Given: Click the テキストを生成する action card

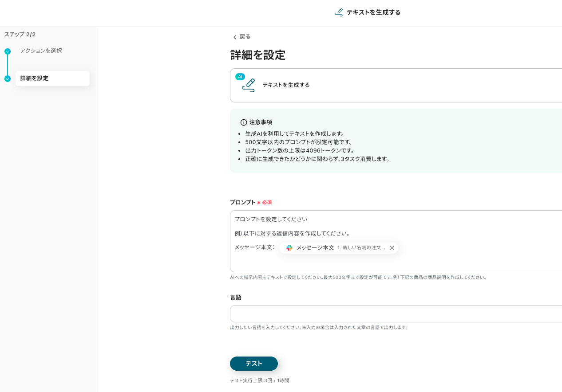Looking at the screenshot, I should click(395, 85).
